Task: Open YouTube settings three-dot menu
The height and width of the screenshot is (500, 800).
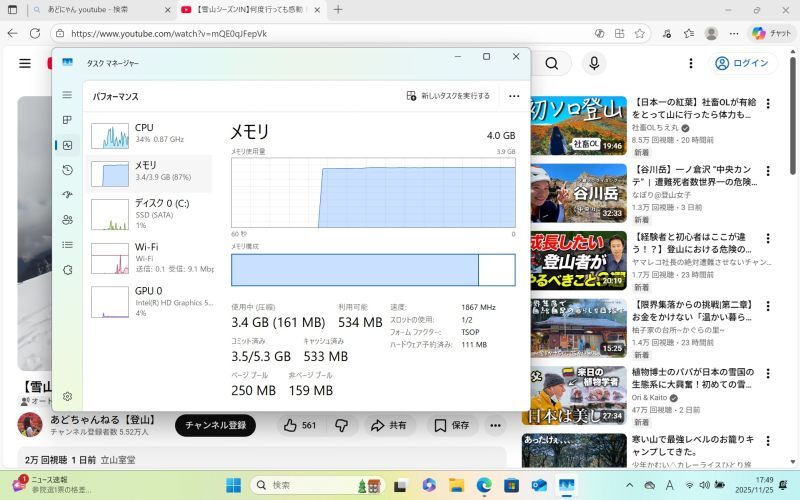Action: [691, 63]
